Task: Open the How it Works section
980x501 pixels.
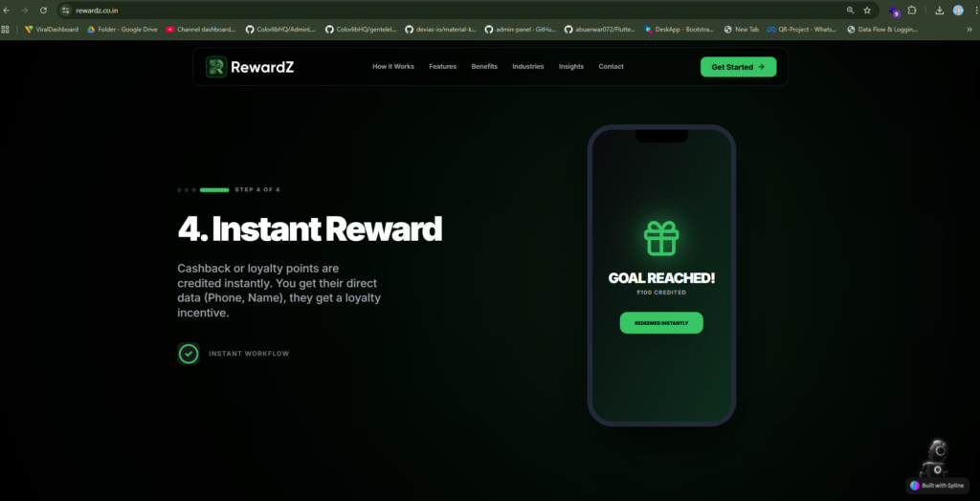Action: (393, 67)
